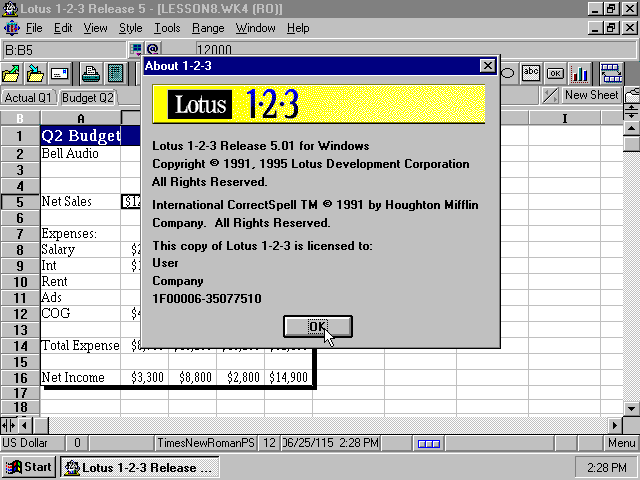This screenshot has width=640, height=480.
Task: Open the Range menu
Action: tap(208, 28)
